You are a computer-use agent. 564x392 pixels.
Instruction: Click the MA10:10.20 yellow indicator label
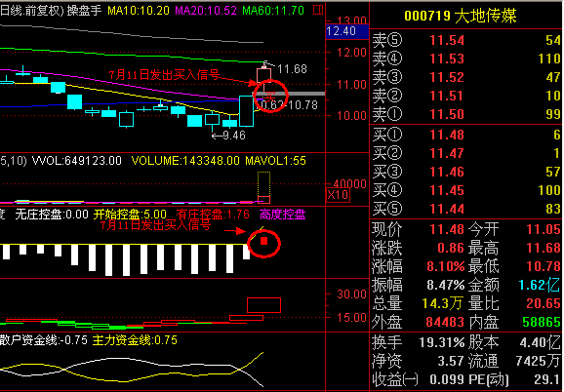point(139,11)
